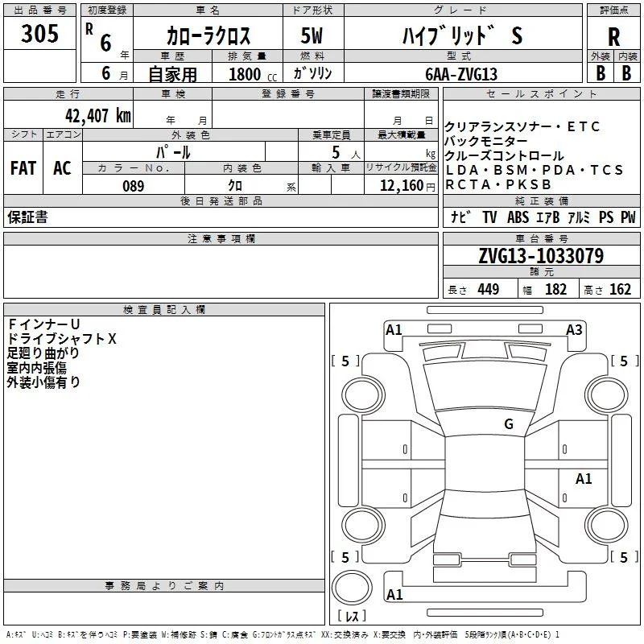Click interior color クロ
Screen dimensions: 644x644
235,185
